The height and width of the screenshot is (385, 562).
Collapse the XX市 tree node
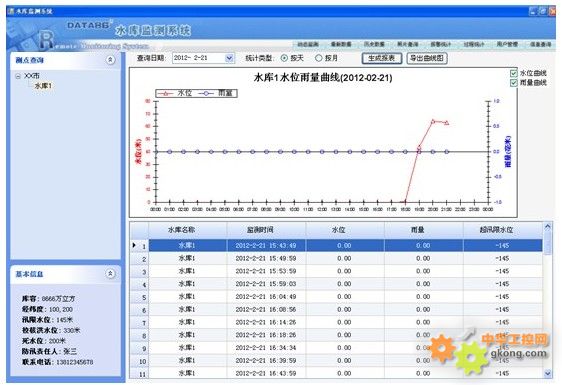click(x=18, y=76)
